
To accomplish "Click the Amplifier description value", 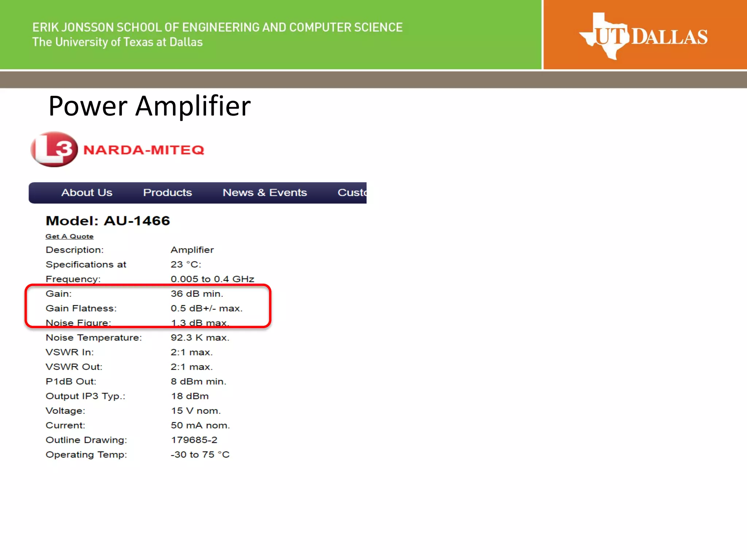I will 192,250.
